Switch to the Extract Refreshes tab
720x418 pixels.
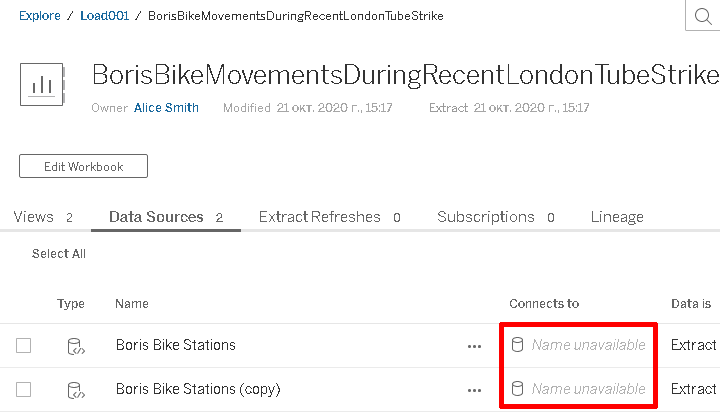(x=330, y=217)
